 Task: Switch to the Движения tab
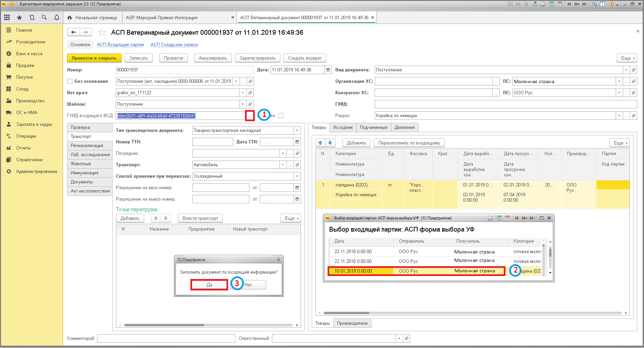(x=404, y=127)
